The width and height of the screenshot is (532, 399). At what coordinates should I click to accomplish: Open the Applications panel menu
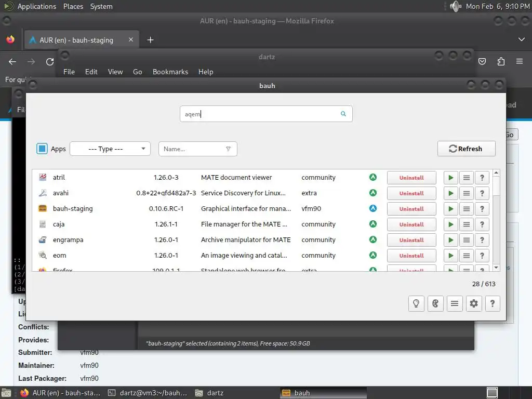tap(37, 6)
